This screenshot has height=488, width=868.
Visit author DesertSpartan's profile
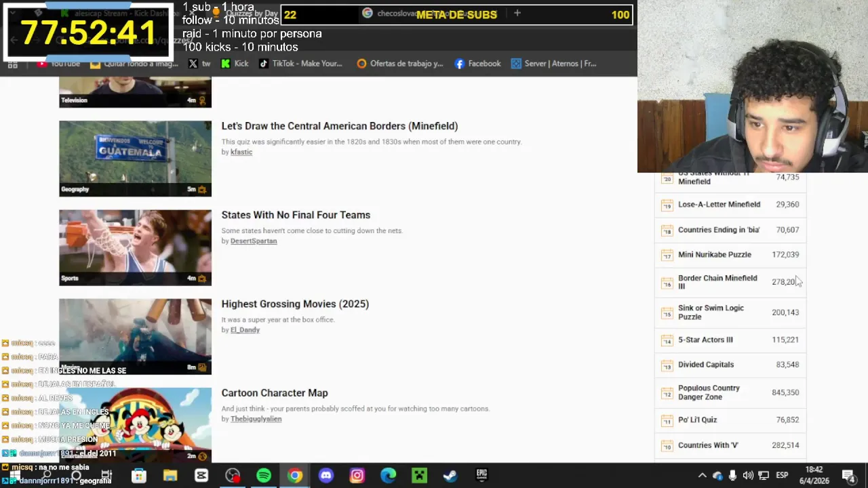(x=254, y=241)
